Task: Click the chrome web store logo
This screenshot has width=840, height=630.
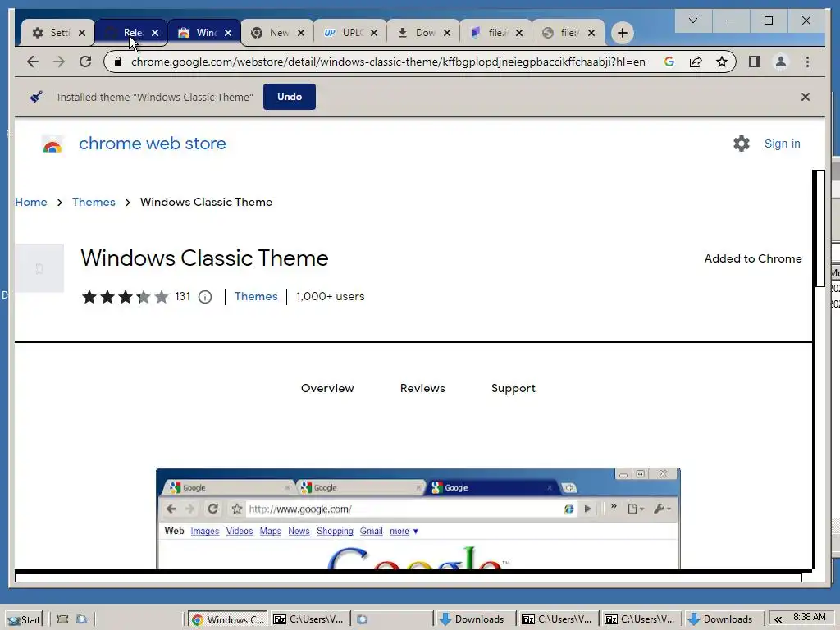Action: [x=134, y=144]
